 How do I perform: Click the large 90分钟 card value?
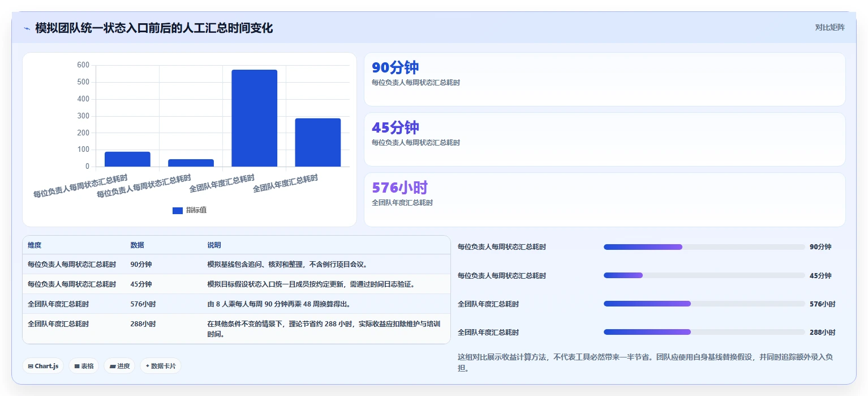[395, 67]
